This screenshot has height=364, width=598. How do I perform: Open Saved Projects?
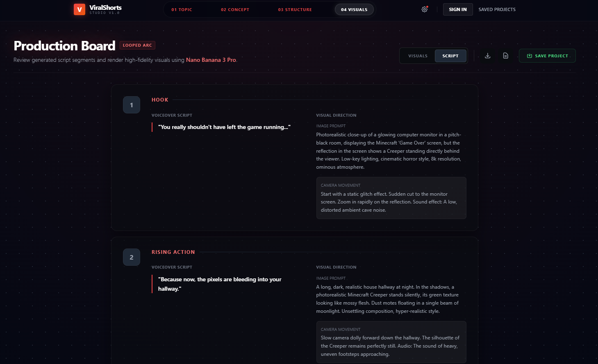tap(497, 9)
